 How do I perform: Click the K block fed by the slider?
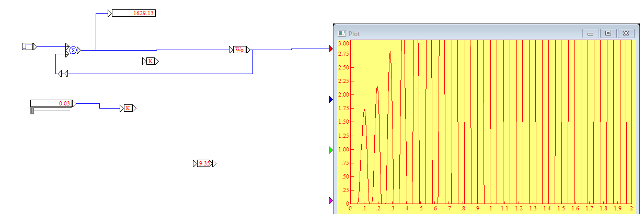pos(128,108)
